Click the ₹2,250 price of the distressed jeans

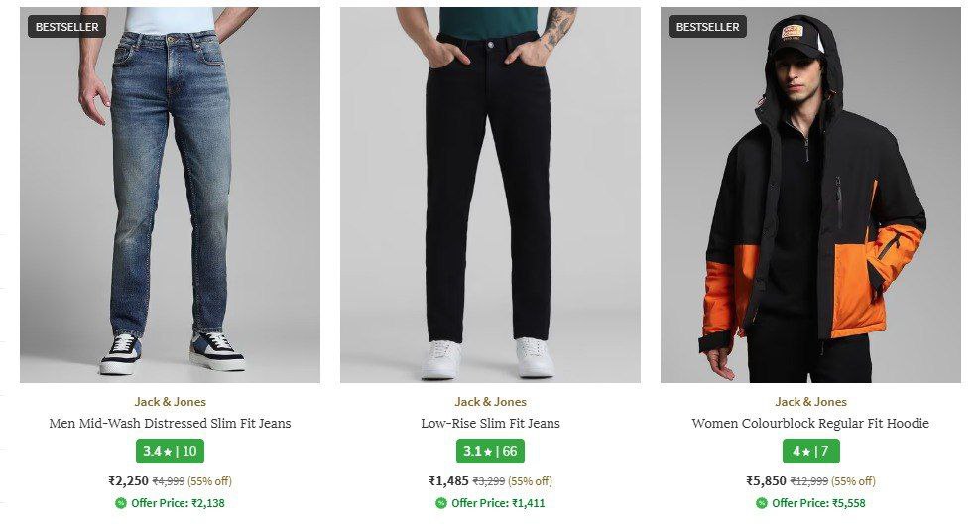128,481
